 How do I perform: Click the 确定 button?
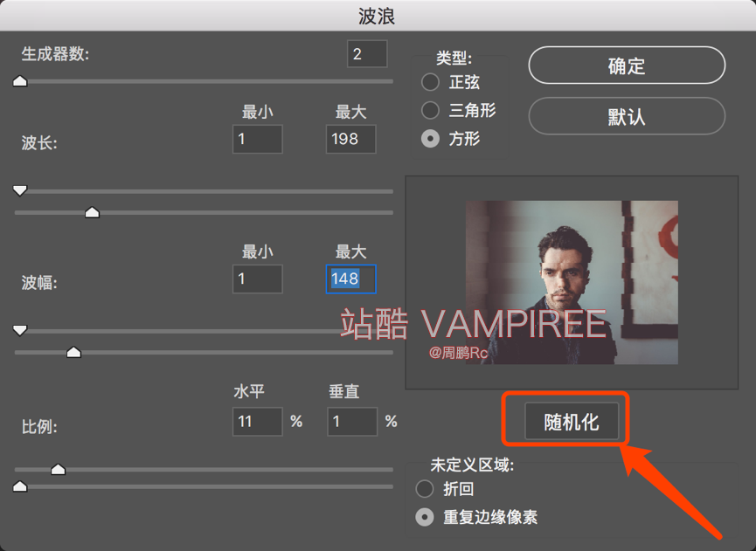[x=627, y=65]
